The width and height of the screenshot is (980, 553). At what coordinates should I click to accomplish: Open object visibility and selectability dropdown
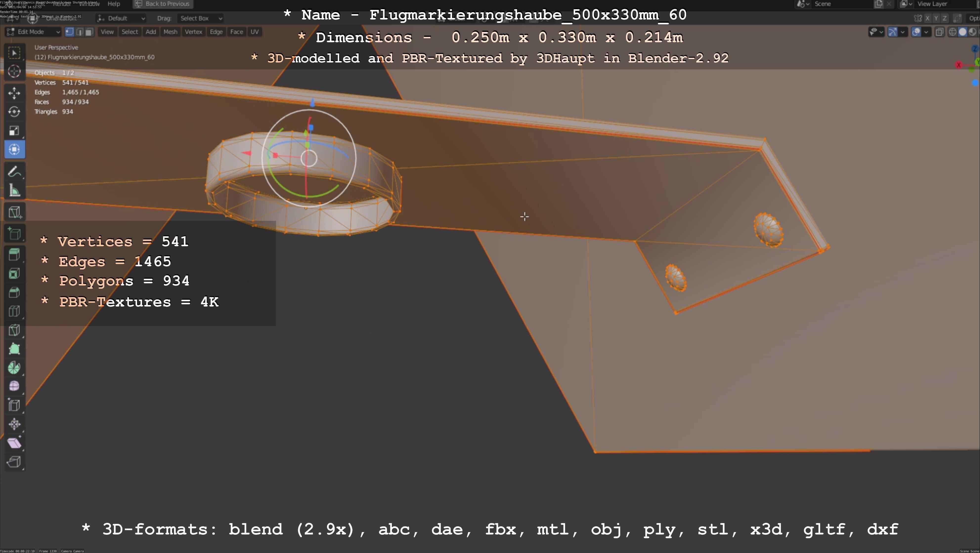coord(876,32)
